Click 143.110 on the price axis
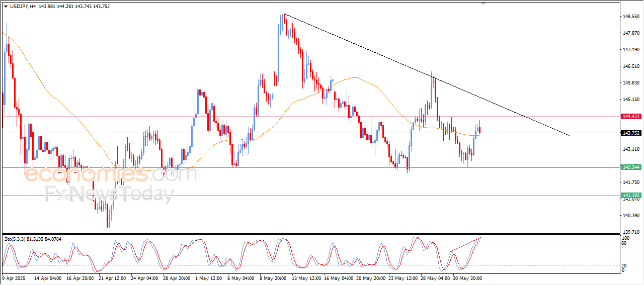The image size is (644, 285). 631,149
